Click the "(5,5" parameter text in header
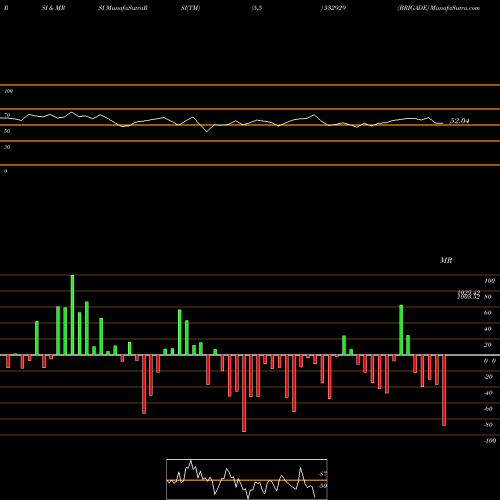The image size is (500, 500). 257,8
